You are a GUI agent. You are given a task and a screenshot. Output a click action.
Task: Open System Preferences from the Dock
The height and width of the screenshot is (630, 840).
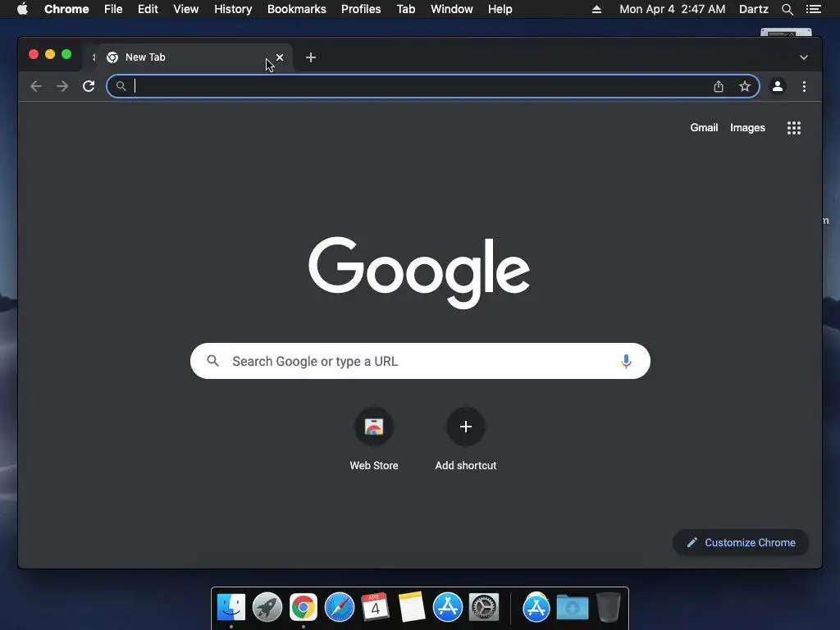click(x=484, y=607)
